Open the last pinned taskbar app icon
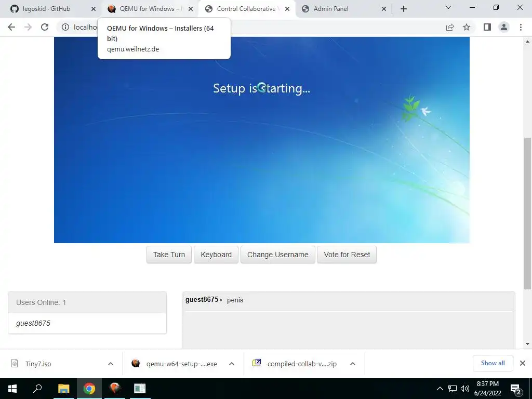Viewport: 532px width, 399px height. point(140,389)
